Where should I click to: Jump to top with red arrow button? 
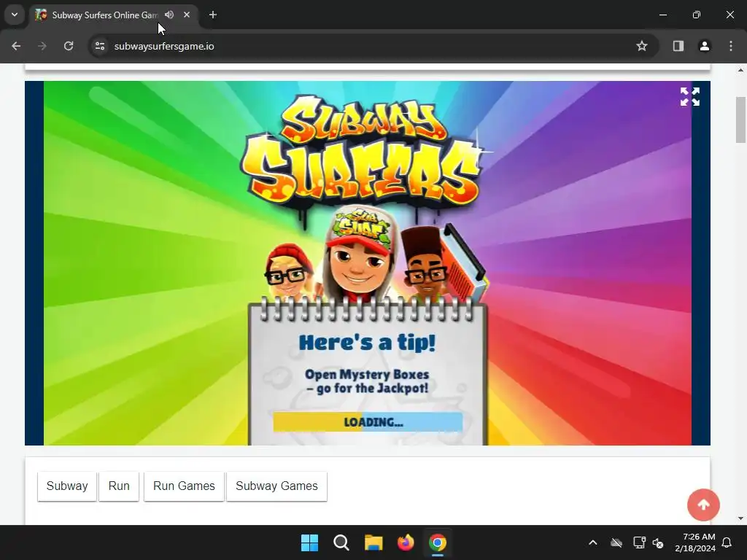704,505
